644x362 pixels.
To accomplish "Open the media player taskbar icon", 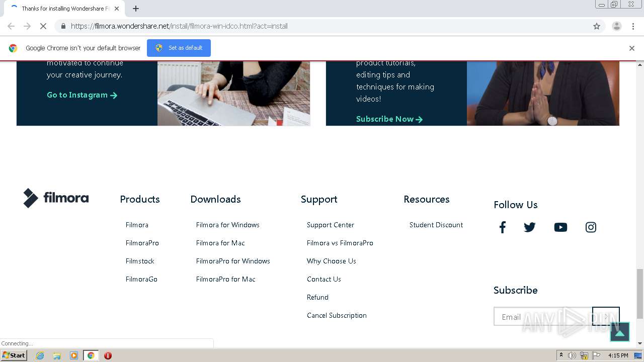I will point(74,355).
